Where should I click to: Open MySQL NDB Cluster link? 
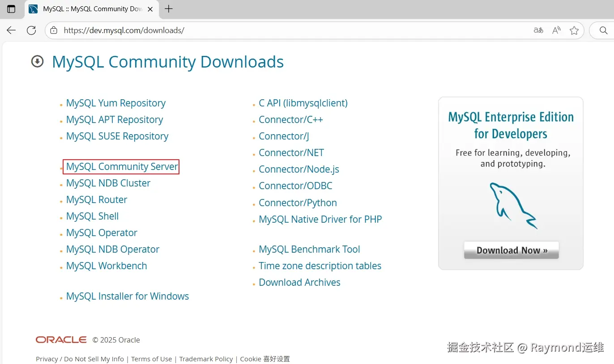[x=108, y=183]
